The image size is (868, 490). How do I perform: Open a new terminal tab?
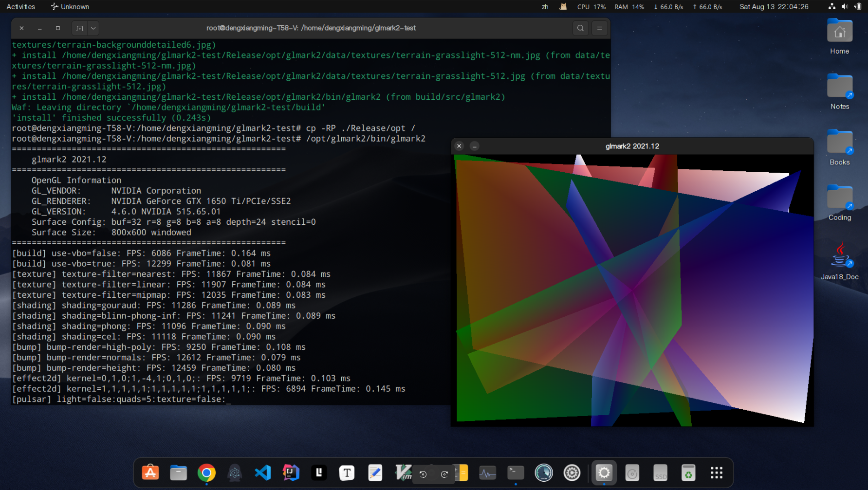(x=80, y=28)
